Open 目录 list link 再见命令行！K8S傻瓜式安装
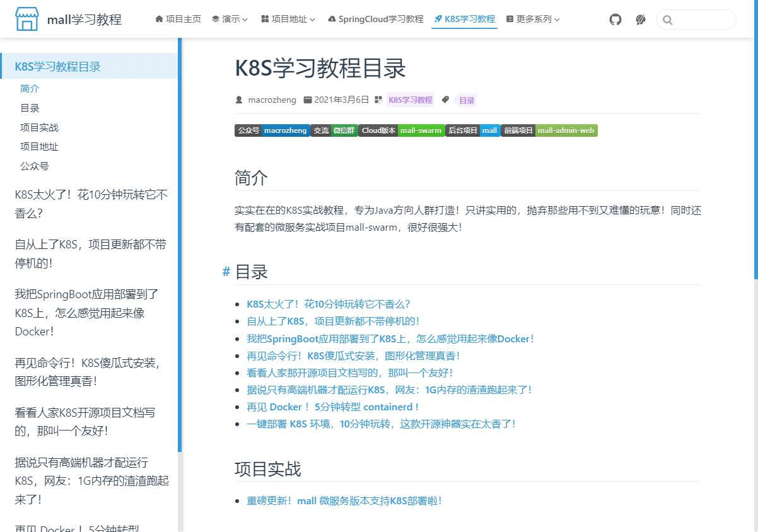Viewport: 758px width, 532px height. [x=354, y=356]
